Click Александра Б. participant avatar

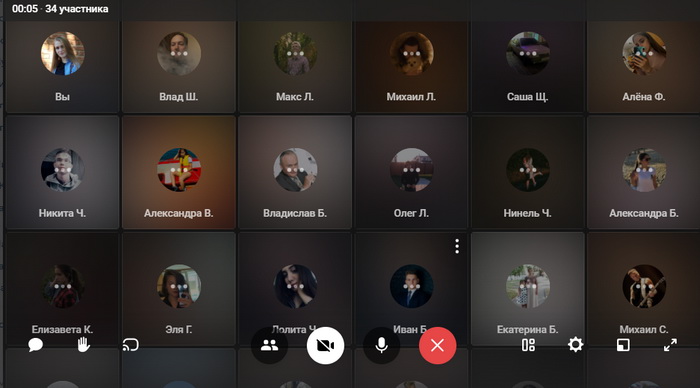click(x=644, y=170)
